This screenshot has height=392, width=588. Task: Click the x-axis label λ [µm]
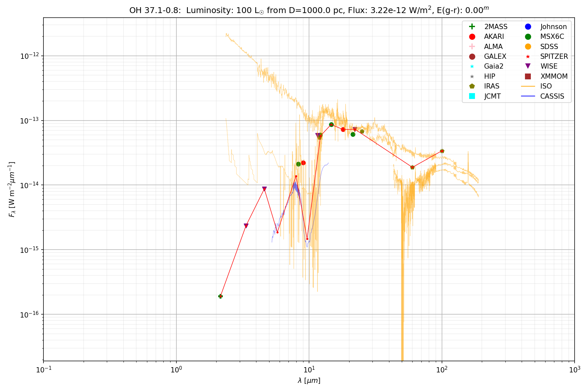click(x=309, y=381)
